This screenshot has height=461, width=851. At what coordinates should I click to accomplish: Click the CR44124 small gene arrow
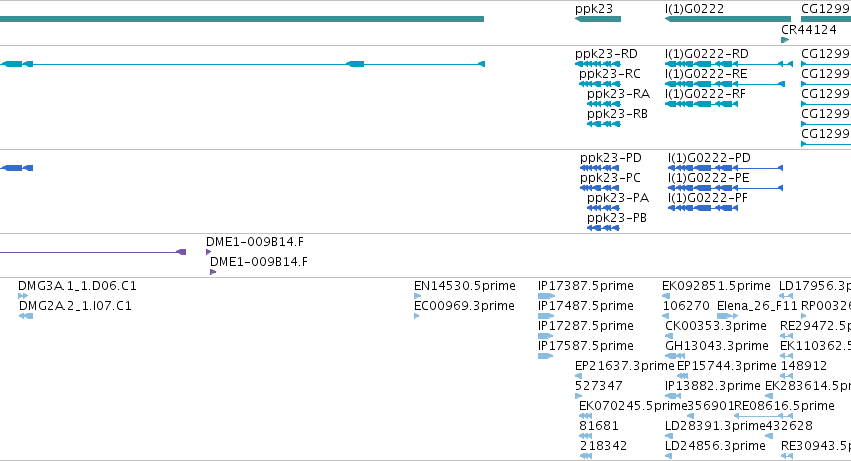tap(785, 40)
